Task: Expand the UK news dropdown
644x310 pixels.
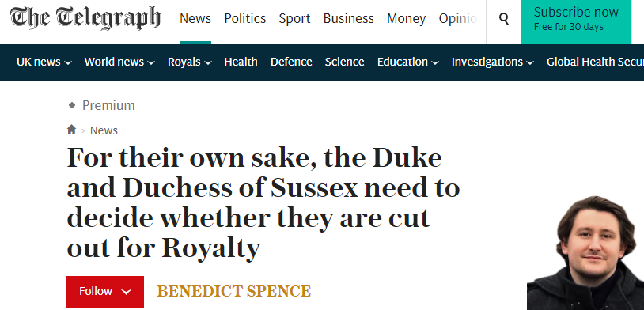Action: (x=68, y=62)
